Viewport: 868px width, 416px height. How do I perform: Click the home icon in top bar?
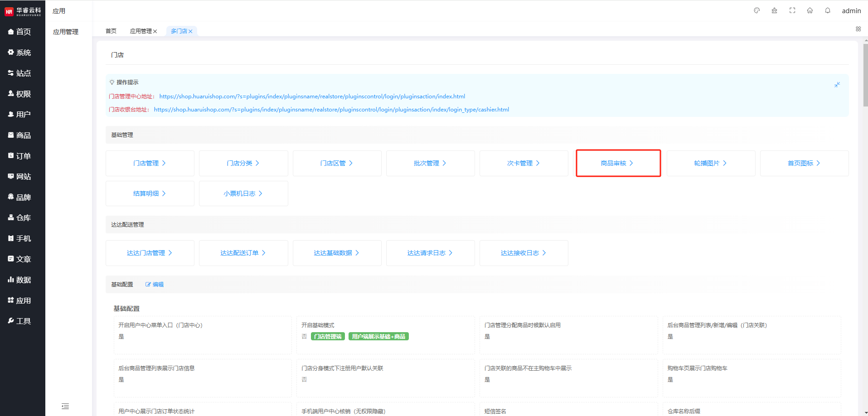click(x=810, y=10)
